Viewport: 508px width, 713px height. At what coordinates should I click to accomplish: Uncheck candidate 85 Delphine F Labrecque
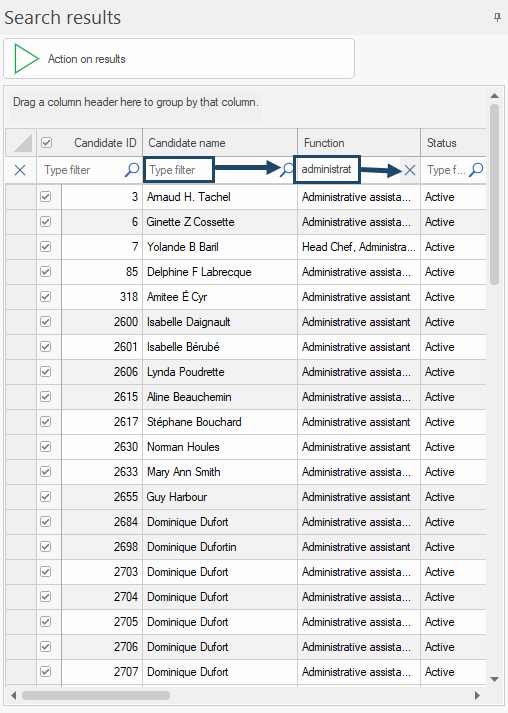pyautogui.click(x=45, y=272)
